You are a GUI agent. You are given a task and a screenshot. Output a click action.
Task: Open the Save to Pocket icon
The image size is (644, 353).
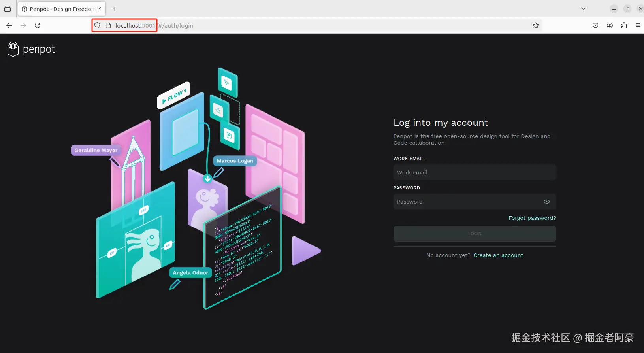coord(595,25)
